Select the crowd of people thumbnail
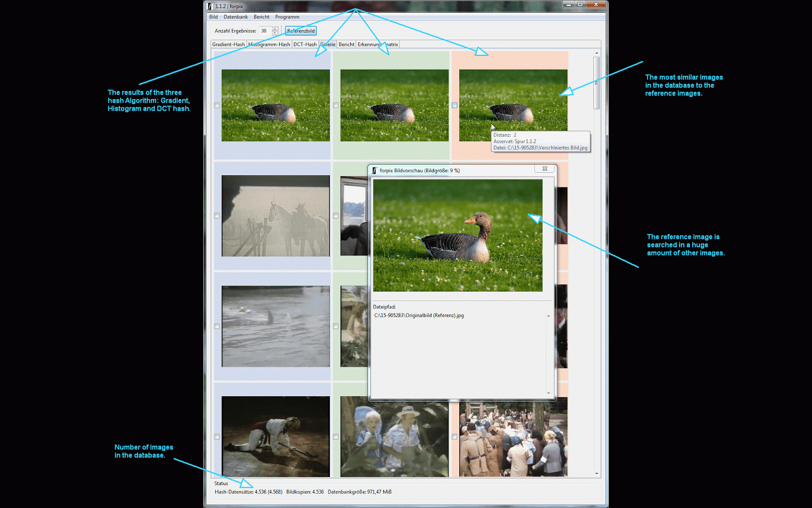The height and width of the screenshot is (508, 812). point(513,436)
